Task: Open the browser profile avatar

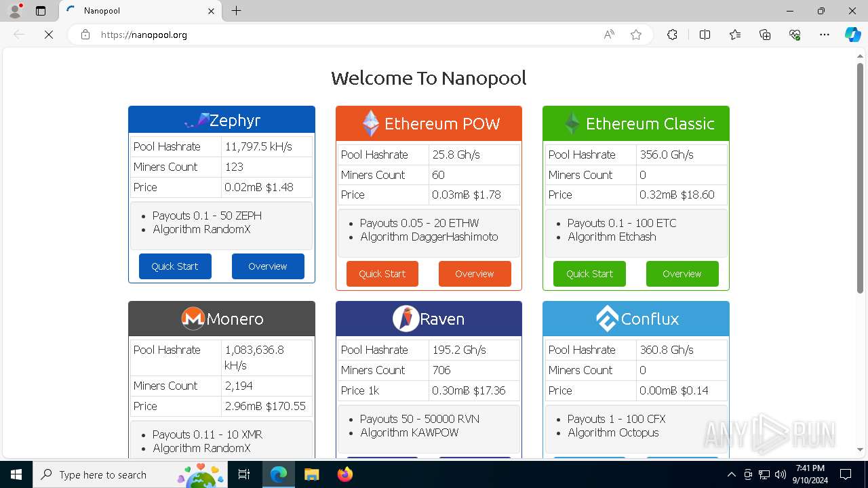Action: (x=15, y=11)
